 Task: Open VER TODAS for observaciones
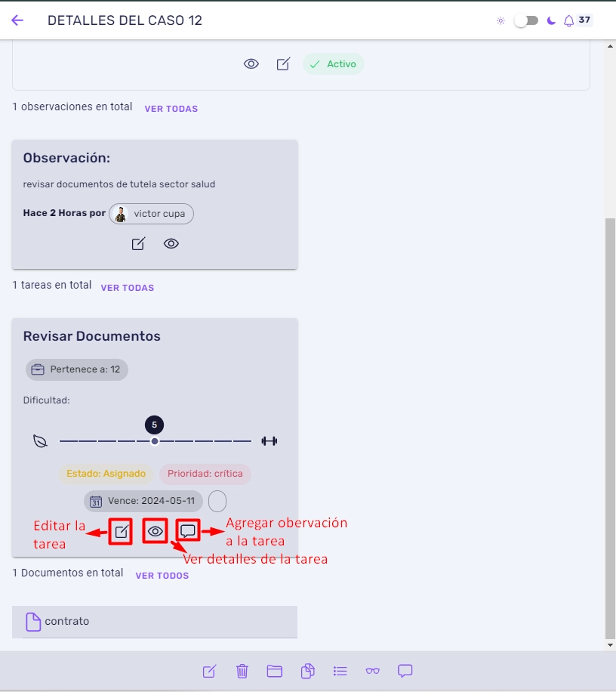pyautogui.click(x=171, y=109)
